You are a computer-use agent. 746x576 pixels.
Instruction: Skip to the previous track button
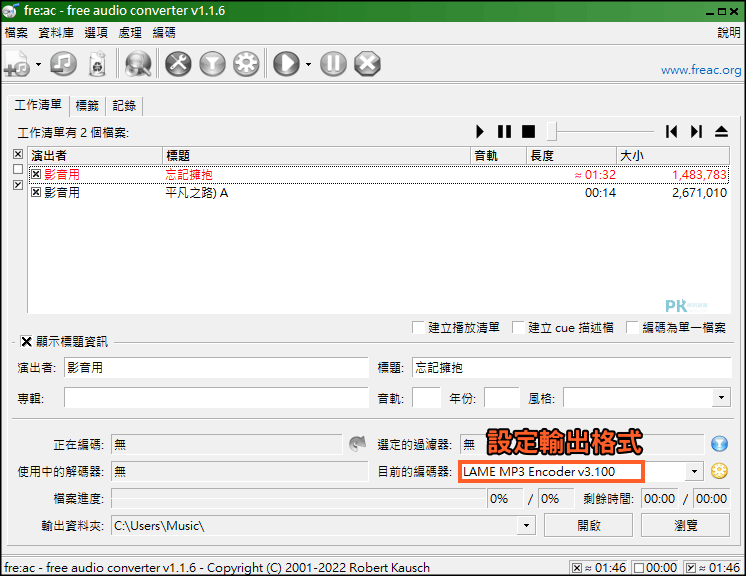tap(671, 131)
